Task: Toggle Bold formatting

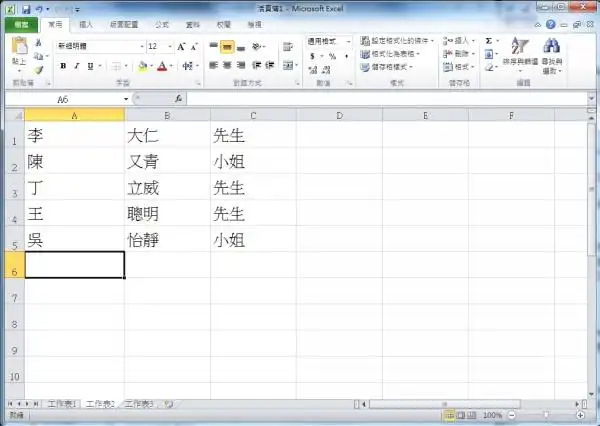Action: [x=63, y=66]
